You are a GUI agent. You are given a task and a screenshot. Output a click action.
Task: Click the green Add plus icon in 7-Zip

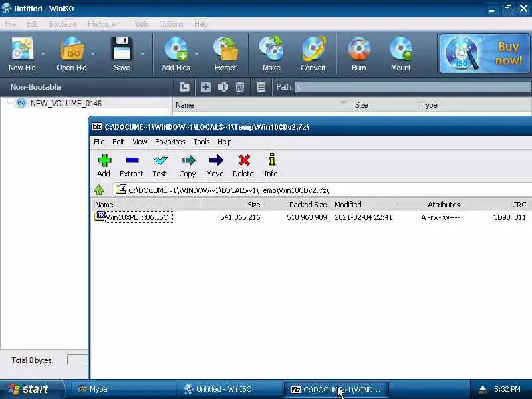click(104, 160)
